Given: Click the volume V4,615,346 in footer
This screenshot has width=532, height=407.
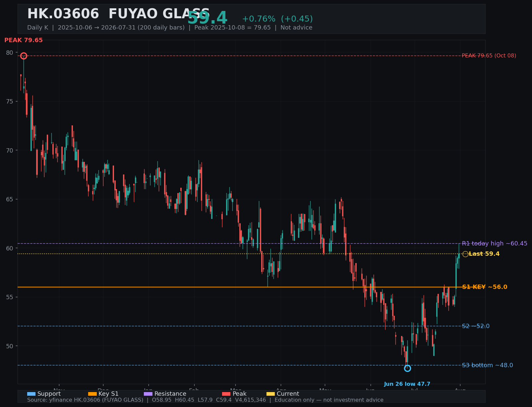Looking at the screenshot, I should [251, 400].
